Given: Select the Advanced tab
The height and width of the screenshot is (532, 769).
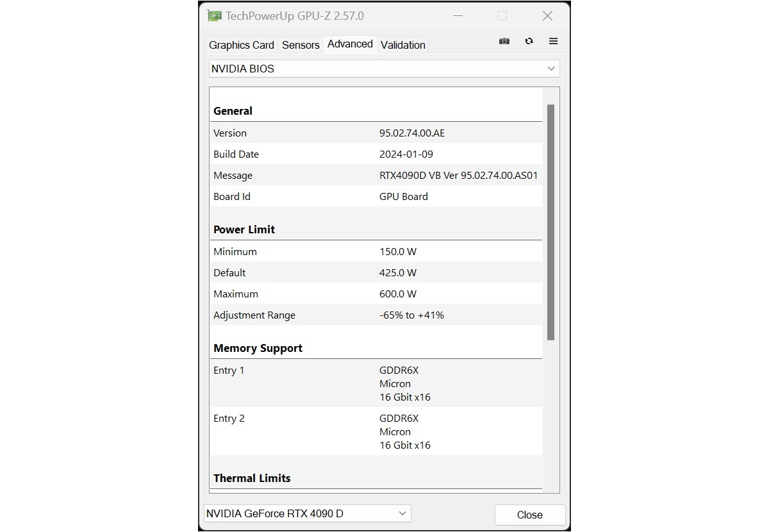Looking at the screenshot, I should (x=350, y=44).
